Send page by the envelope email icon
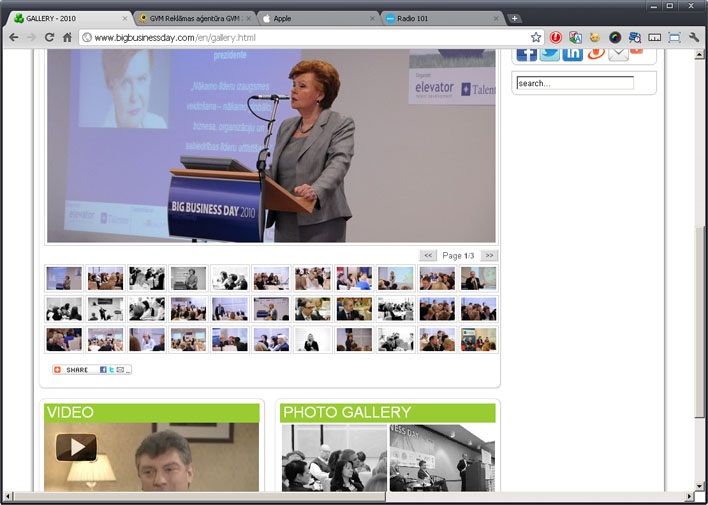 [618, 54]
